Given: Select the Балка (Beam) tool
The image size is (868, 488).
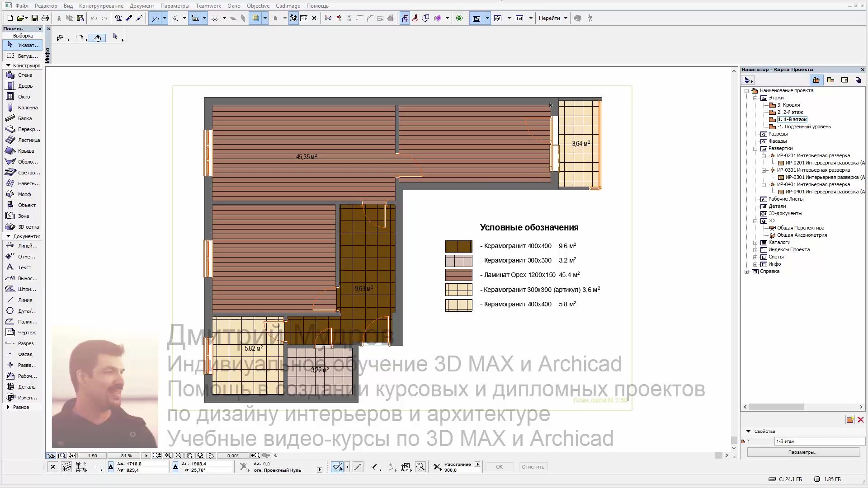Looking at the screenshot, I should click(x=23, y=118).
